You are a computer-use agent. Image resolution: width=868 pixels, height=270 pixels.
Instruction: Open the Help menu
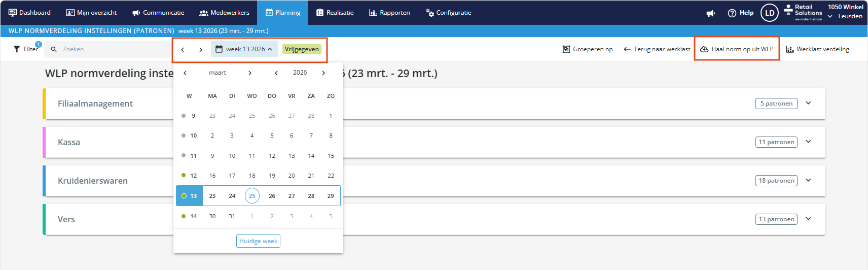[741, 13]
